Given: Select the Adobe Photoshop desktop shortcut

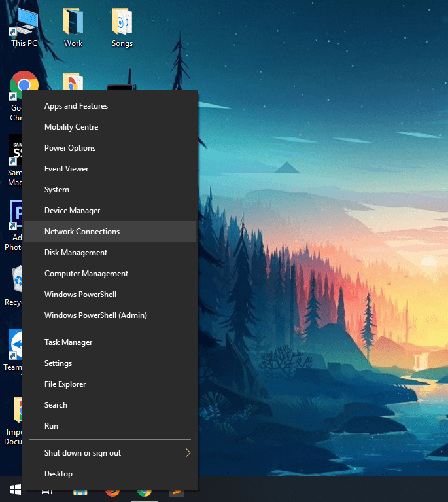Looking at the screenshot, I should tap(14, 225).
